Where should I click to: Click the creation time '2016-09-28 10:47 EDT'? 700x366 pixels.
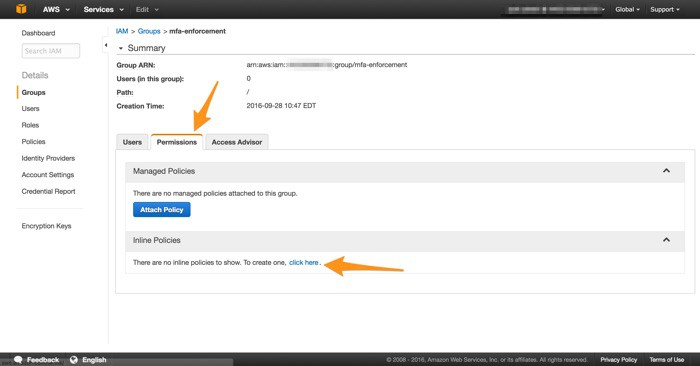pyautogui.click(x=281, y=106)
